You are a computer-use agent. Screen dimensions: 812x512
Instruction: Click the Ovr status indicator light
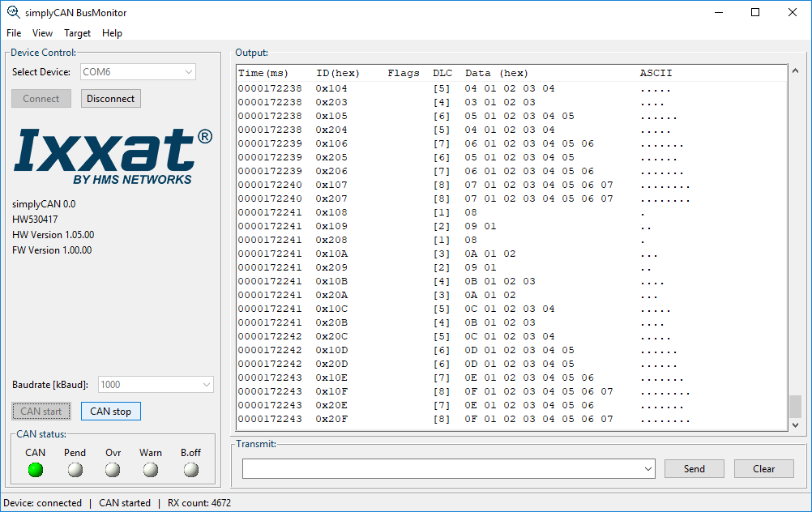pyautogui.click(x=113, y=470)
